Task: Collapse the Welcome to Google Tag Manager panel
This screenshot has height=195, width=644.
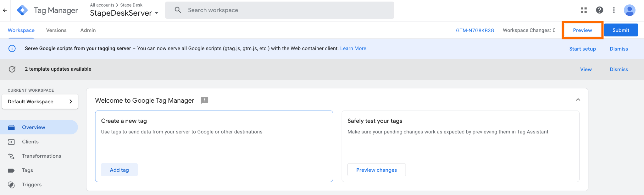Action: [578, 100]
